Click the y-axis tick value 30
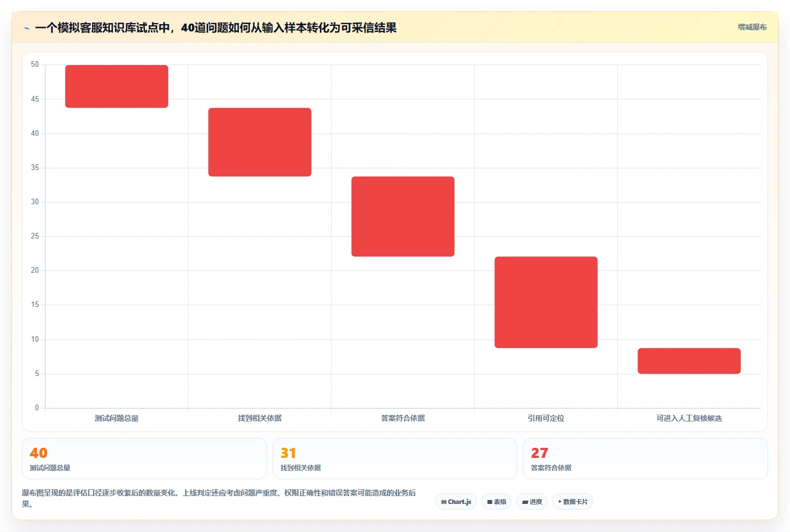Image resolution: width=790 pixels, height=532 pixels. (35, 201)
